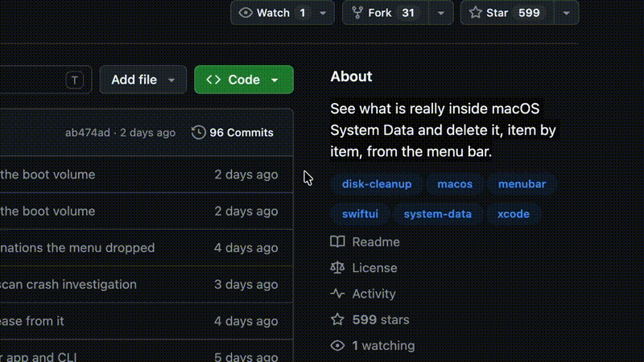
Task: Select the swiftui topic tag
Action: (x=360, y=214)
